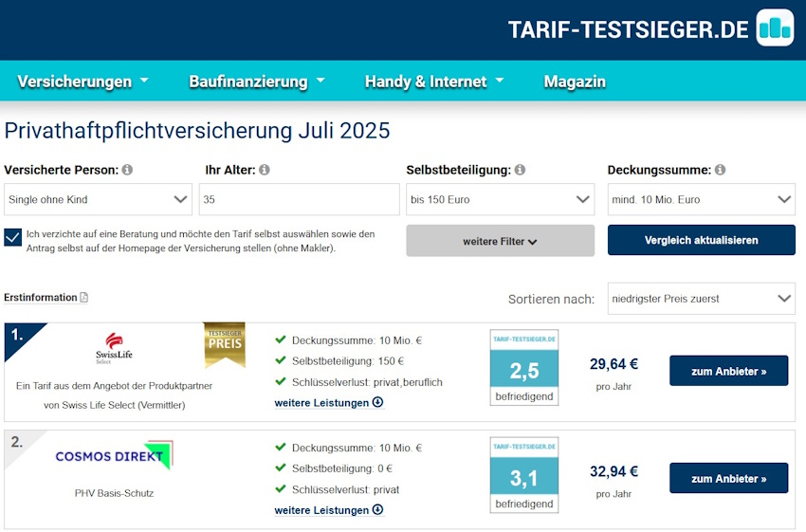This screenshot has width=806, height=532.
Task: Click info icon next to Versicherte Person
Action: tap(127, 170)
